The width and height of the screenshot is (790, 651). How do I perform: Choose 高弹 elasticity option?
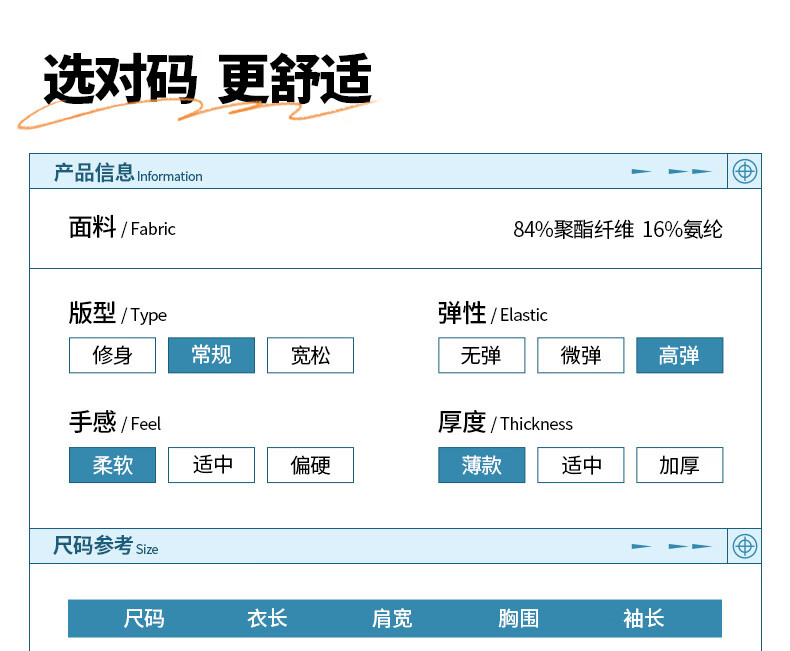[680, 355]
